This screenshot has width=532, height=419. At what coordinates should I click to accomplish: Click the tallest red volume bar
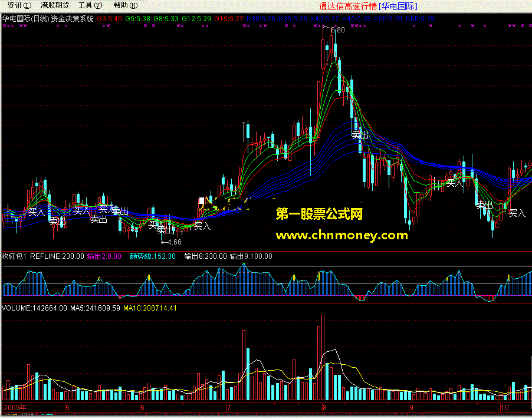323,358
